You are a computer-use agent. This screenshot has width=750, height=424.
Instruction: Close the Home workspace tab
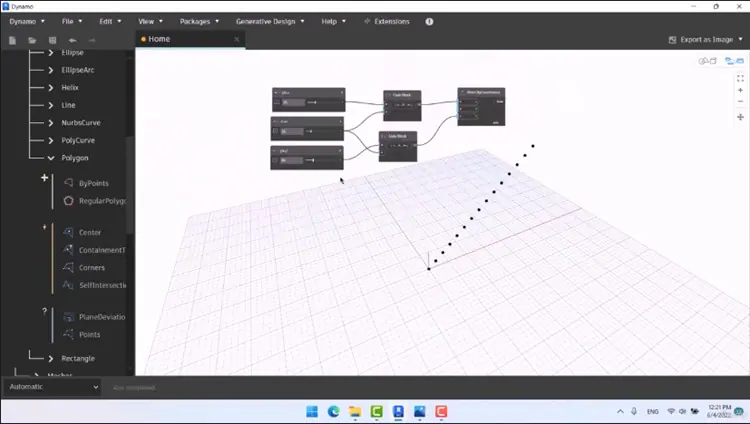tap(237, 39)
